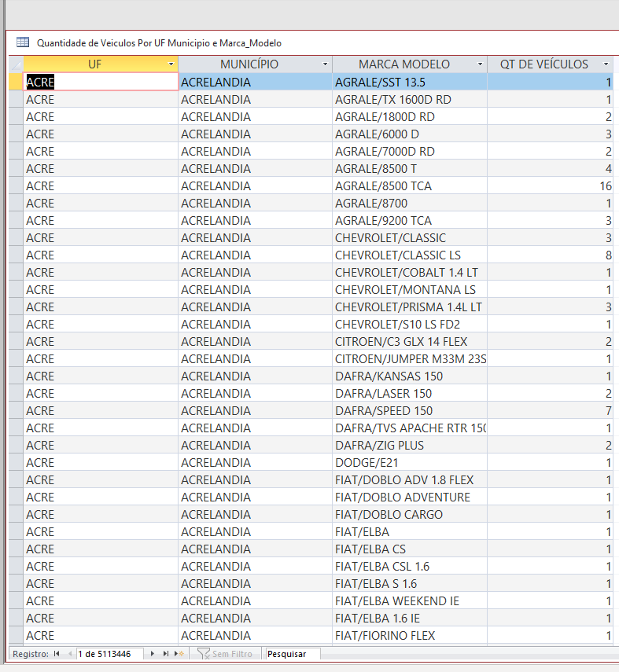The height and width of the screenshot is (672, 619).
Task: Click ACRELANDIA in the FIAT/ELBA CS row
Action: (x=256, y=549)
